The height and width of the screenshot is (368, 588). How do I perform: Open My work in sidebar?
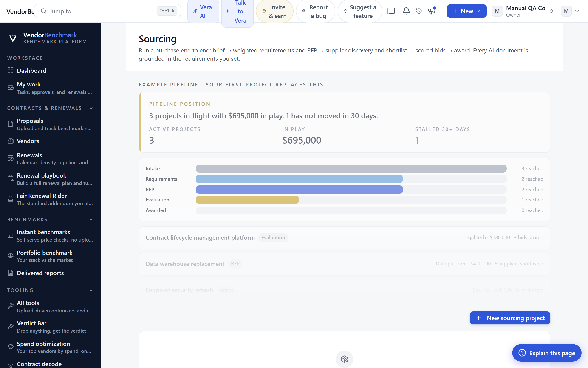[x=51, y=88]
